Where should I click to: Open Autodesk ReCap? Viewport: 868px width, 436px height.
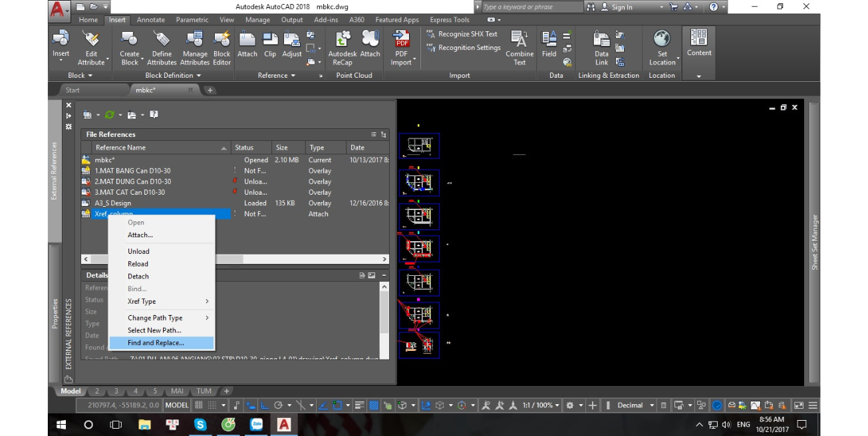tap(343, 48)
